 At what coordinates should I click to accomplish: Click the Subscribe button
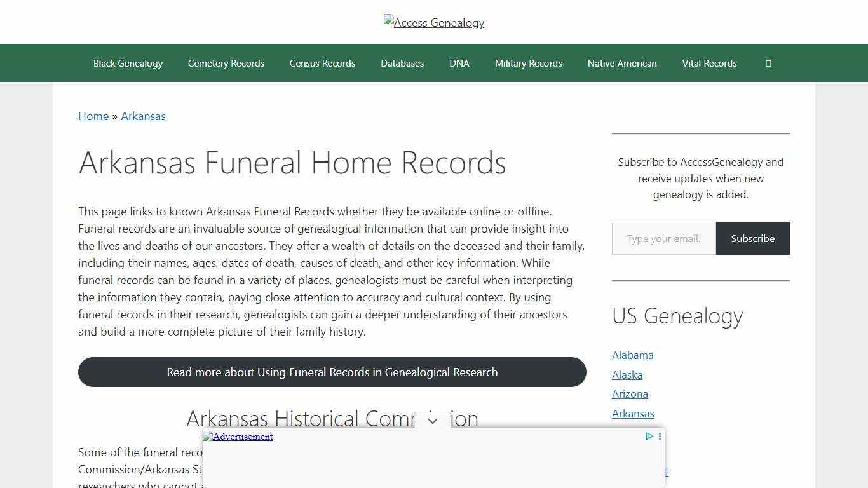(x=752, y=238)
